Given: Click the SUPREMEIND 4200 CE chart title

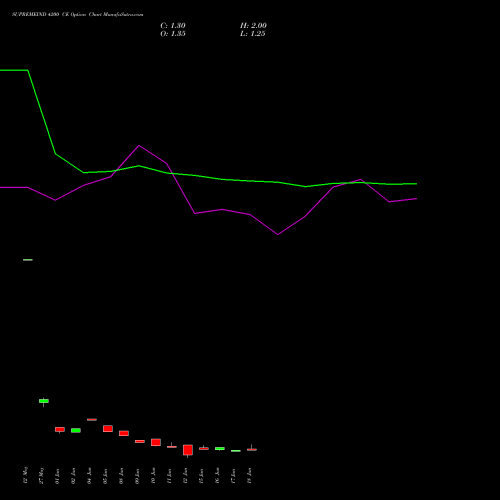Looking at the screenshot, I should 78,15.
